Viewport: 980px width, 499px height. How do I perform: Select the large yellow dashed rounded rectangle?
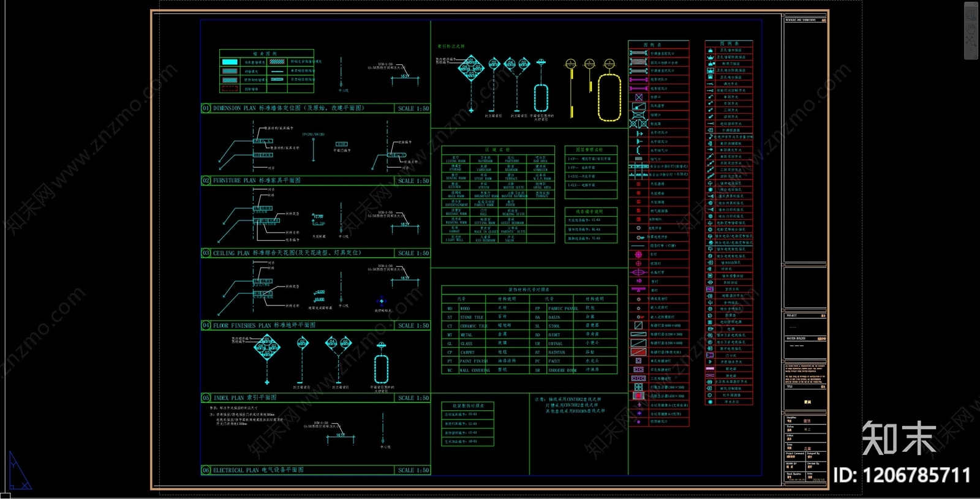point(609,97)
